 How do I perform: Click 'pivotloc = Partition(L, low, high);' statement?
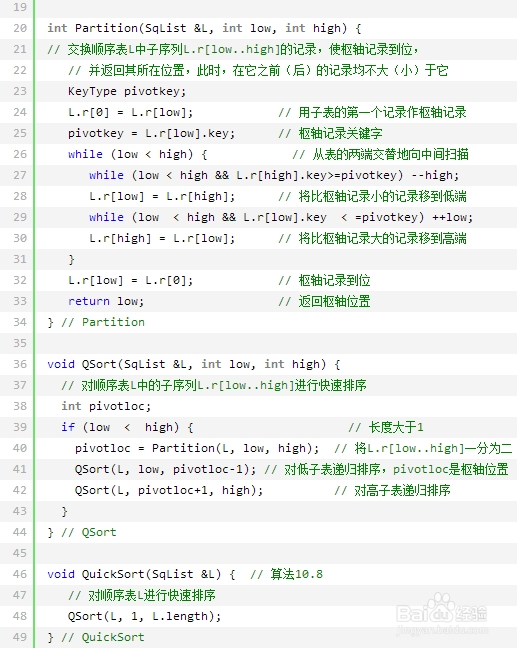pos(197,448)
